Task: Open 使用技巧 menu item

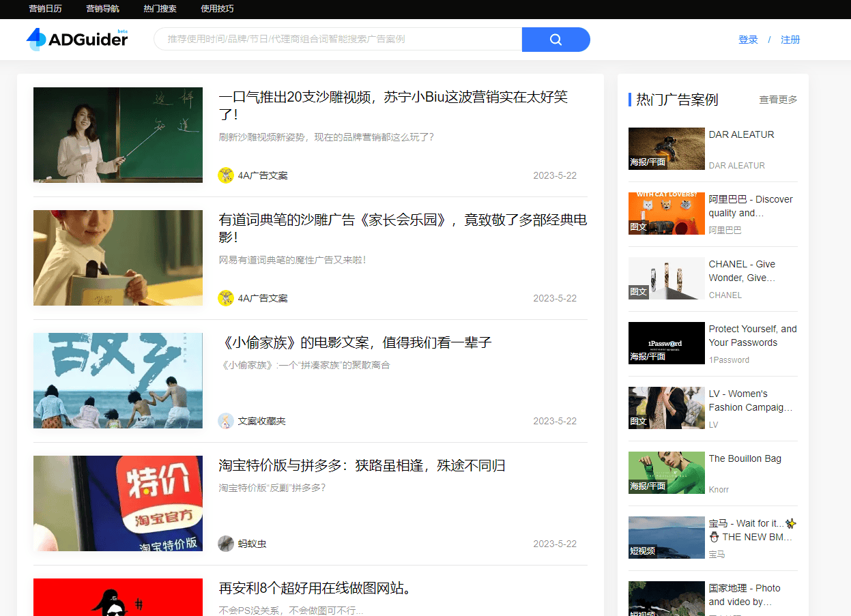Action: (x=217, y=9)
